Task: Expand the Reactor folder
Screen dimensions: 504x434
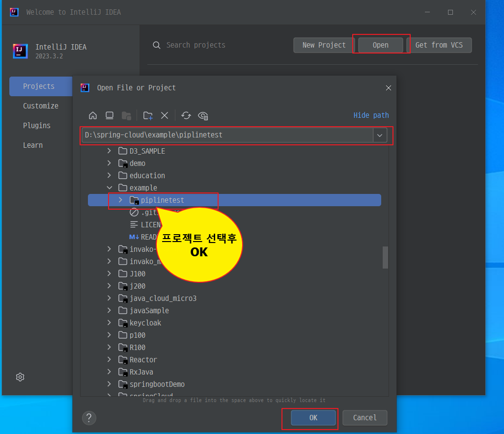Action: pos(109,359)
